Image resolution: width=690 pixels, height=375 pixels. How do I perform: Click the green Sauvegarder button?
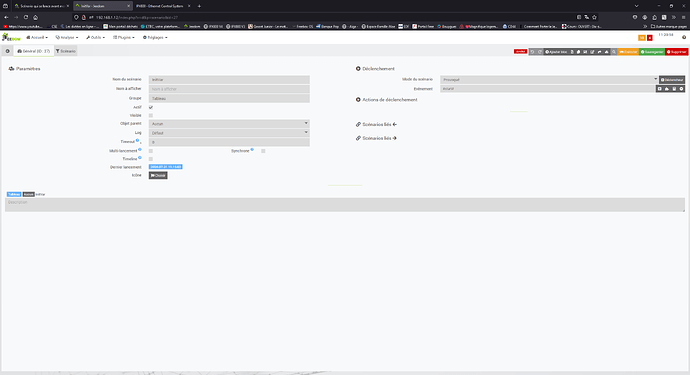click(x=652, y=52)
